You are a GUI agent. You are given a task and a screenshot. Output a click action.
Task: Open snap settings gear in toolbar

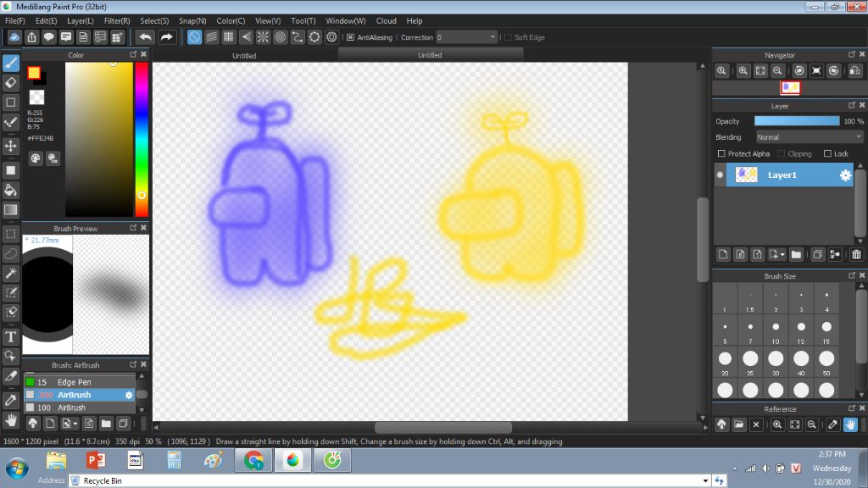(x=331, y=37)
